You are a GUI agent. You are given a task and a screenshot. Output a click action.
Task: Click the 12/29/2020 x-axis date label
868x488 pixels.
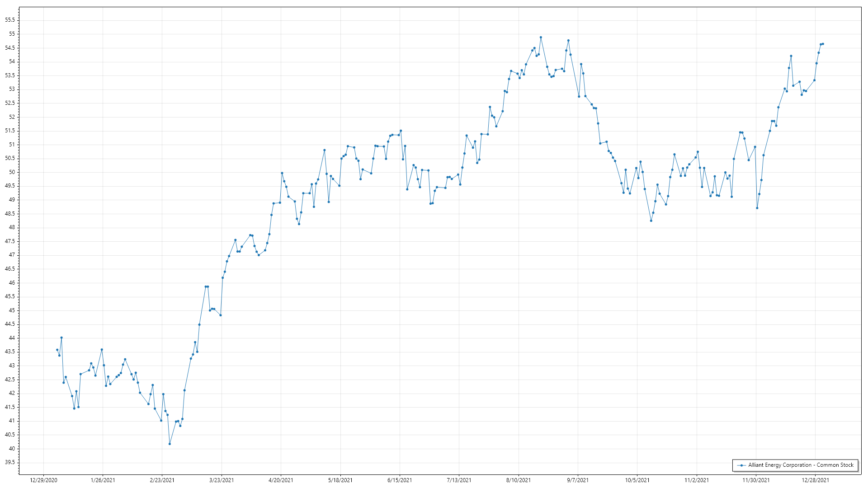pyautogui.click(x=43, y=480)
